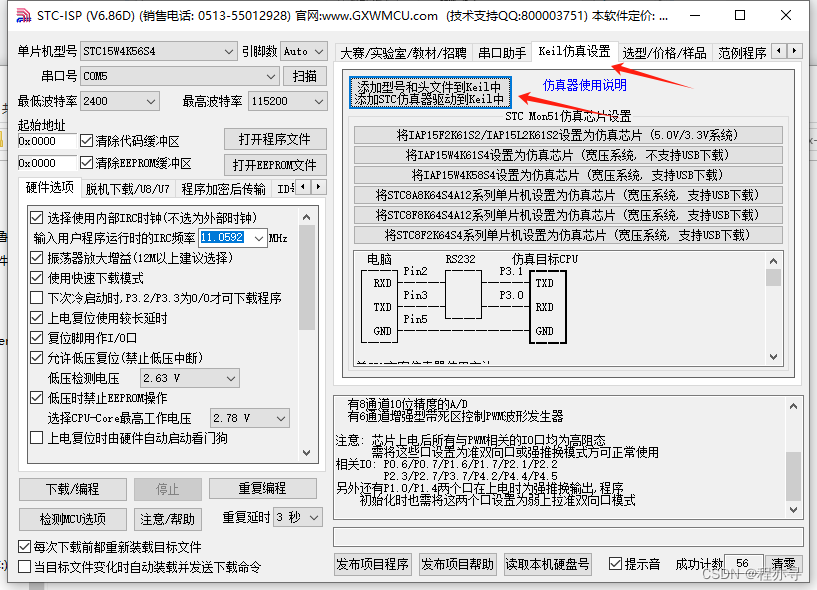Screen dimensions: 817x590
Task: Open 仿真器使用说明 link
Action: tap(585, 85)
